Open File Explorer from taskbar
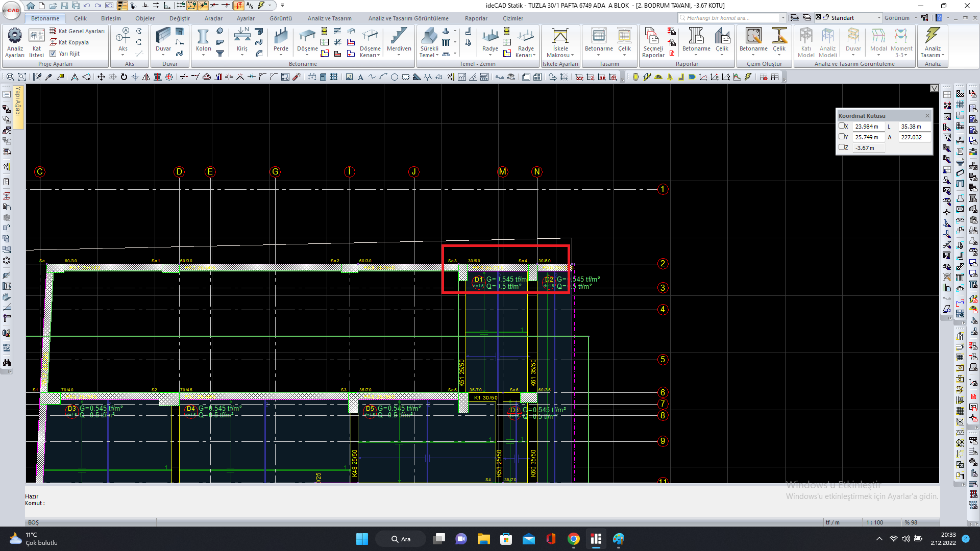Screen dimensions: 980x551 (x=483, y=539)
